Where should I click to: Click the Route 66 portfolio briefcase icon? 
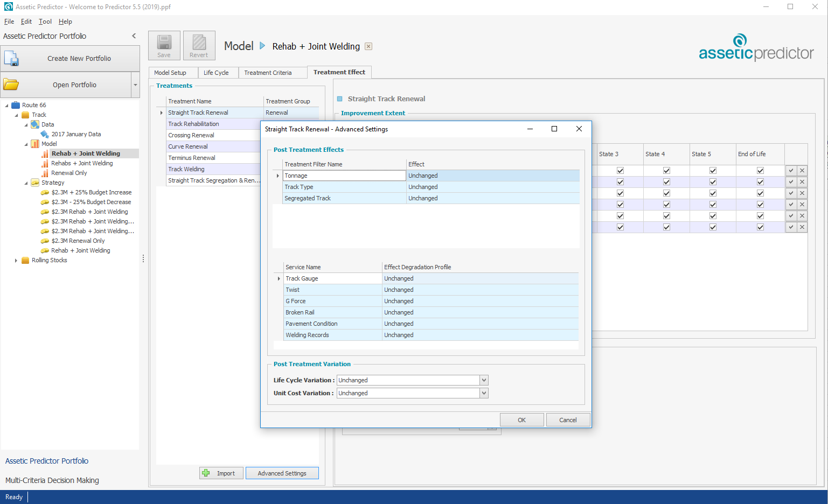click(x=16, y=105)
